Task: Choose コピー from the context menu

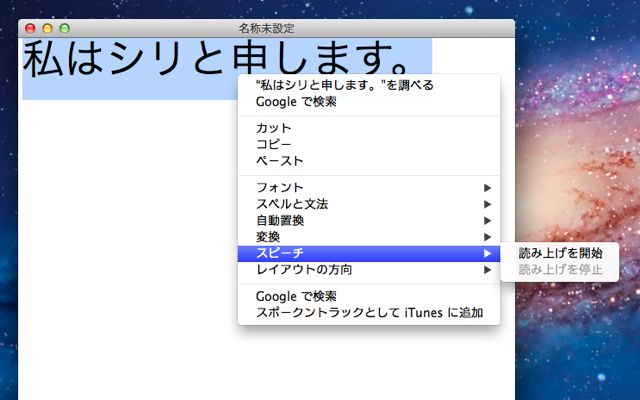Action: pos(369,144)
